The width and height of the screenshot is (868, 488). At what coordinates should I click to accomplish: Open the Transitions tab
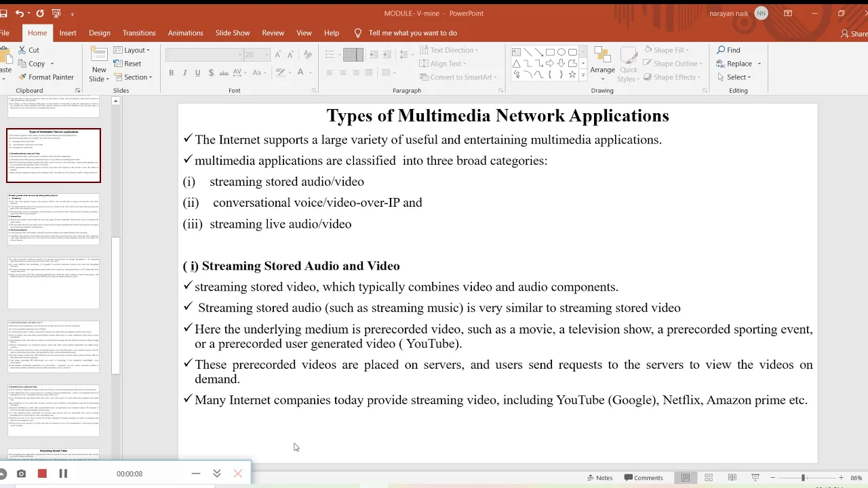[139, 33]
